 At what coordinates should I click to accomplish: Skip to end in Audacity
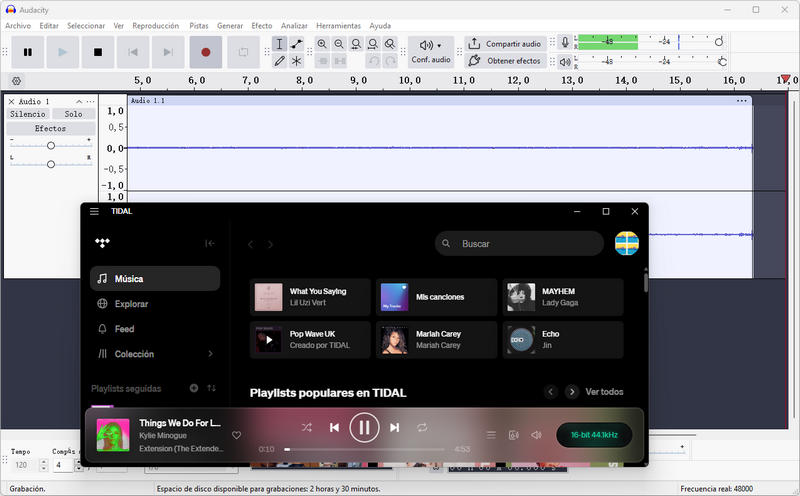168,52
